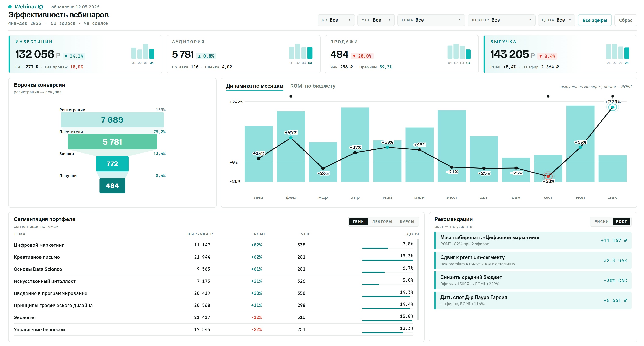Image resolution: width=644 pixels, height=346 pixels.
Task: Switch segmentation to ЛЕКТОРЫ
Action: (x=382, y=221)
